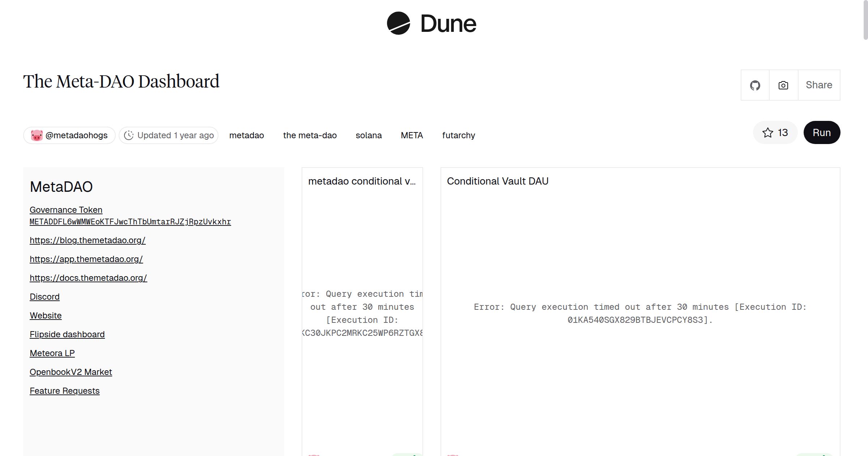Select the futarchy tag
This screenshot has height=456, width=868.
[x=459, y=135]
